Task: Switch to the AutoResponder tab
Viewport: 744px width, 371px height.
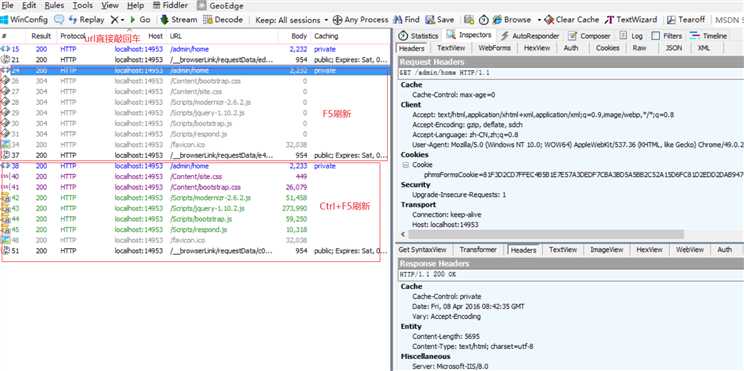Action: tap(530, 36)
